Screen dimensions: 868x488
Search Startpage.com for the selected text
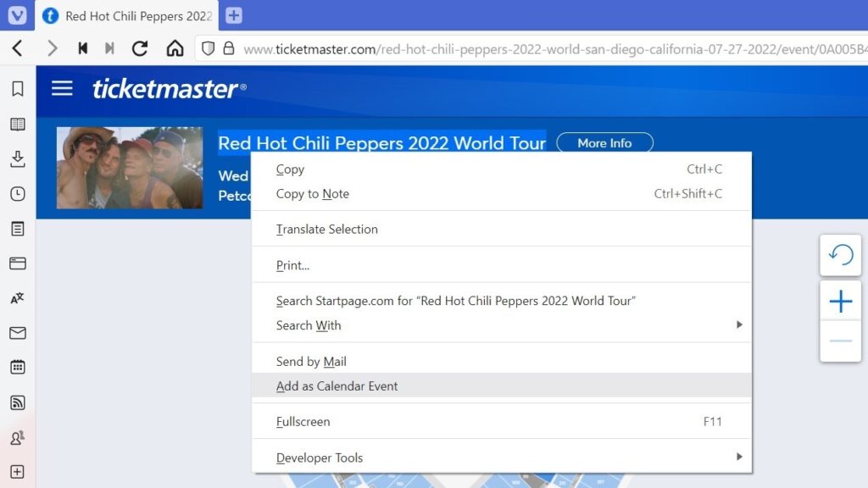tap(502, 301)
